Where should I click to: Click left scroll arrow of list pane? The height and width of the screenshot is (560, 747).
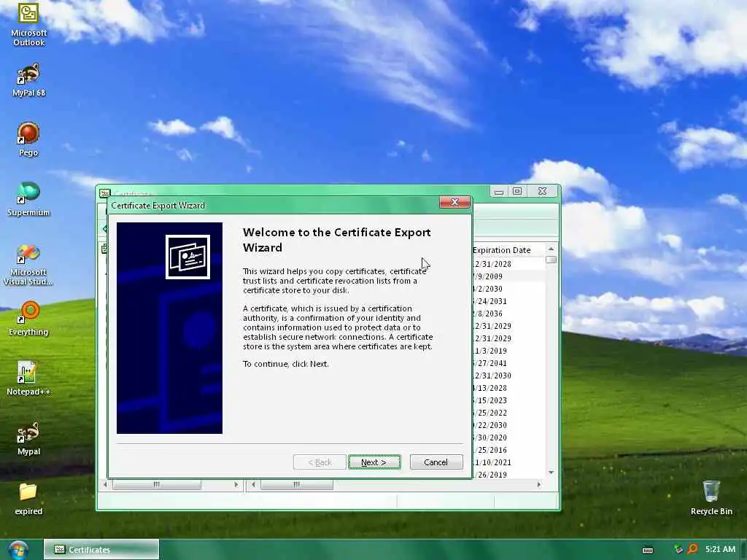coord(253,484)
